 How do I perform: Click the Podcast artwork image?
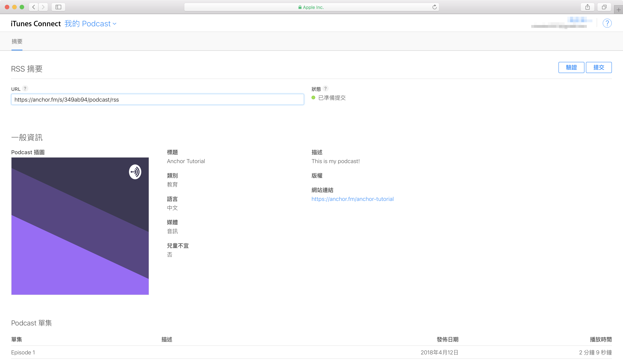(x=80, y=226)
